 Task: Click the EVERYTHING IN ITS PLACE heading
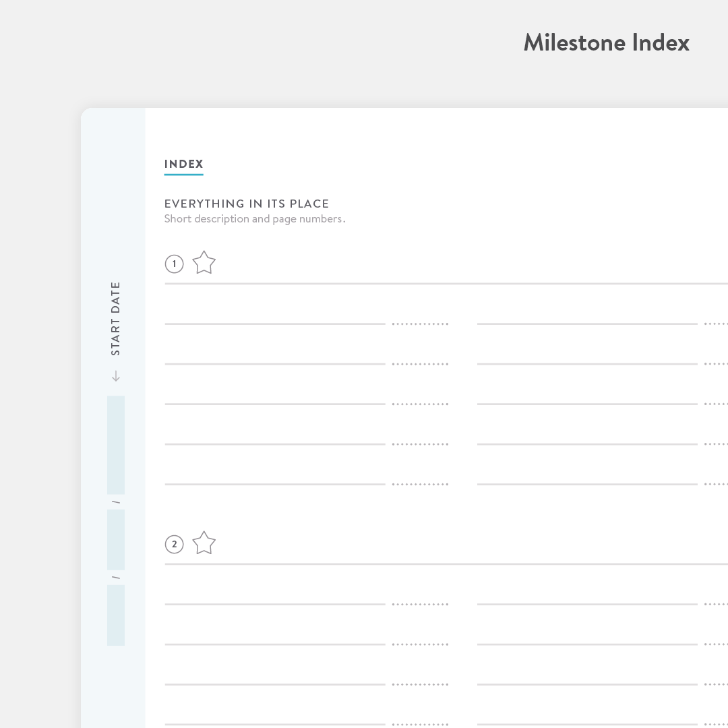pyautogui.click(x=247, y=204)
